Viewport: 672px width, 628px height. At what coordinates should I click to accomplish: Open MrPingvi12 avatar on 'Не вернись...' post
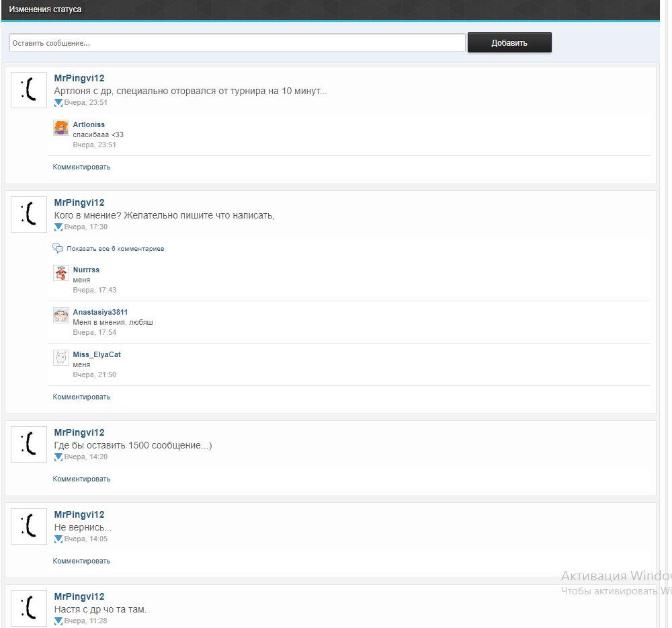click(x=29, y=526)
